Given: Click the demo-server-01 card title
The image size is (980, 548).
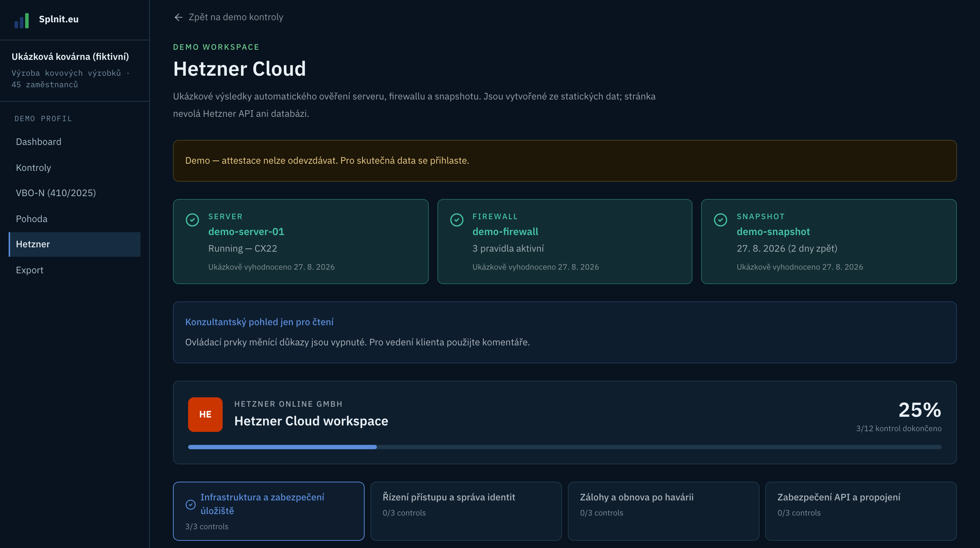Looking at the screenshot, I should [x=246, y=231].
